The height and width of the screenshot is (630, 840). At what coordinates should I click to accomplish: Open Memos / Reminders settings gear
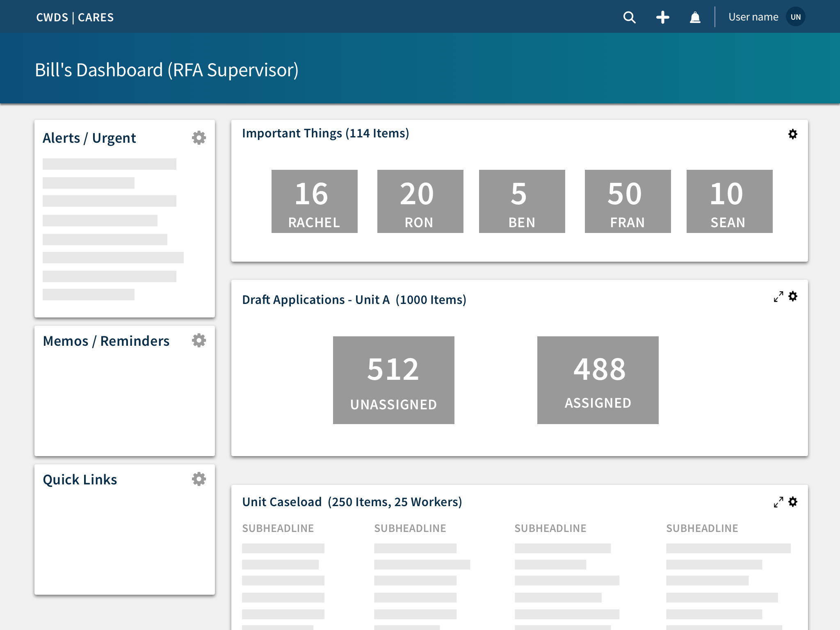199,340
